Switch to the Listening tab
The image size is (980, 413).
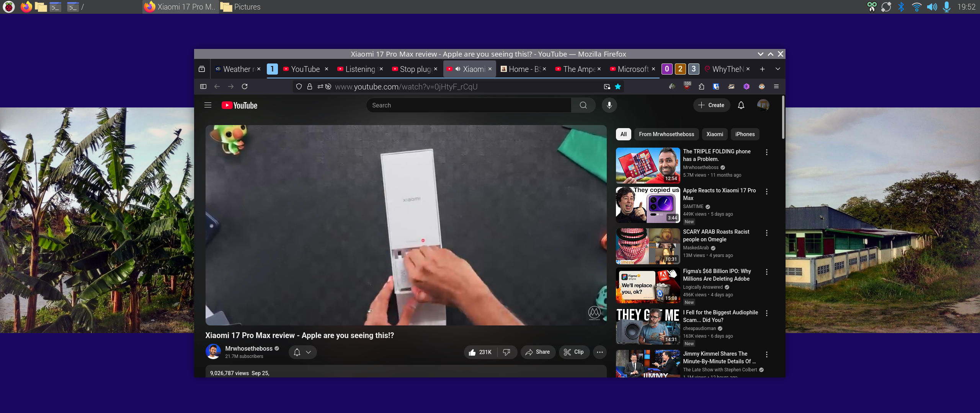pyautogui.click(x=360, y=69)
